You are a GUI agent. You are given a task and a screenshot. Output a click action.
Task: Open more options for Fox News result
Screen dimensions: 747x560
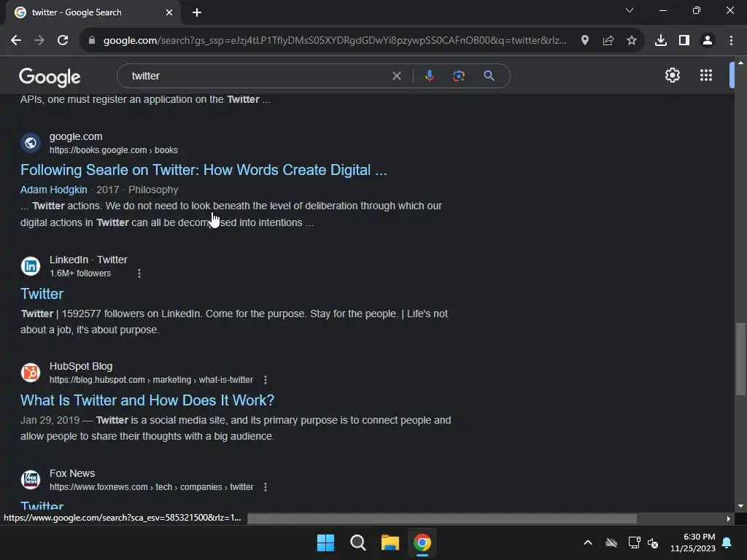266,487
